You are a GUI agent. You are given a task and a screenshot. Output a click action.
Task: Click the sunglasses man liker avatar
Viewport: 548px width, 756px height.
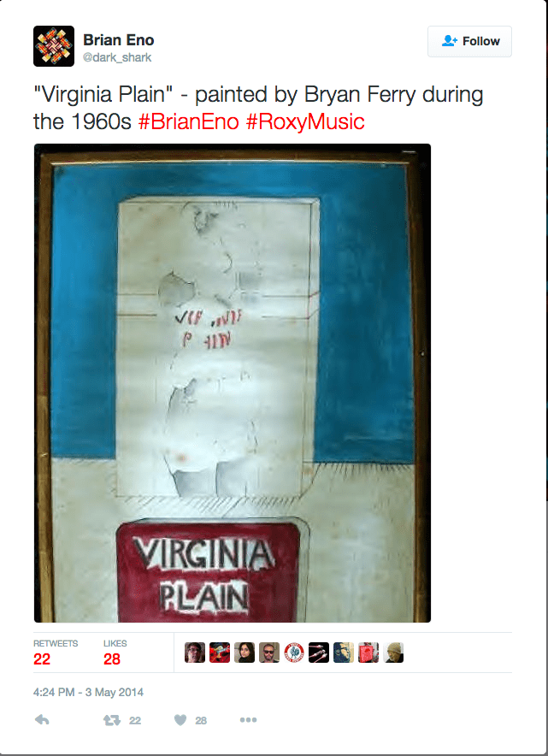pyautogui.click(x=269, y=653)
